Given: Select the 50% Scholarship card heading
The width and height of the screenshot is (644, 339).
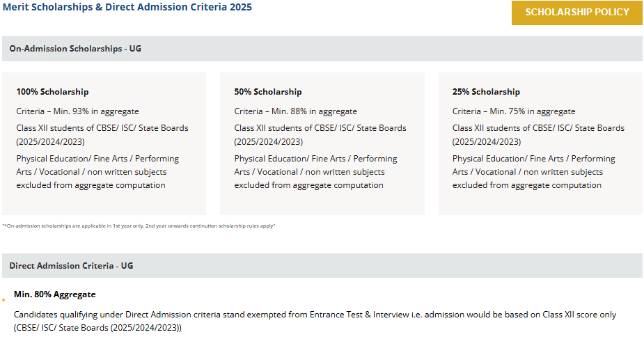Looking at the screenshot, I should click(268, 92).
